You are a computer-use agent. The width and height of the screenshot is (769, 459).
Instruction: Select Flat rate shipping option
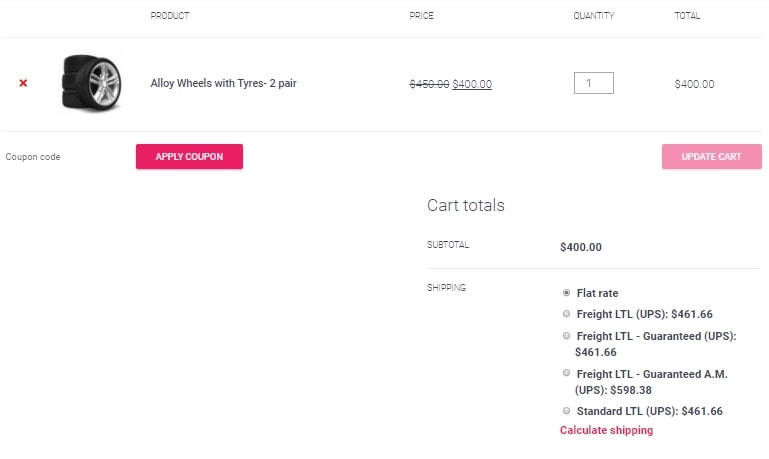[x=566, y=293]
